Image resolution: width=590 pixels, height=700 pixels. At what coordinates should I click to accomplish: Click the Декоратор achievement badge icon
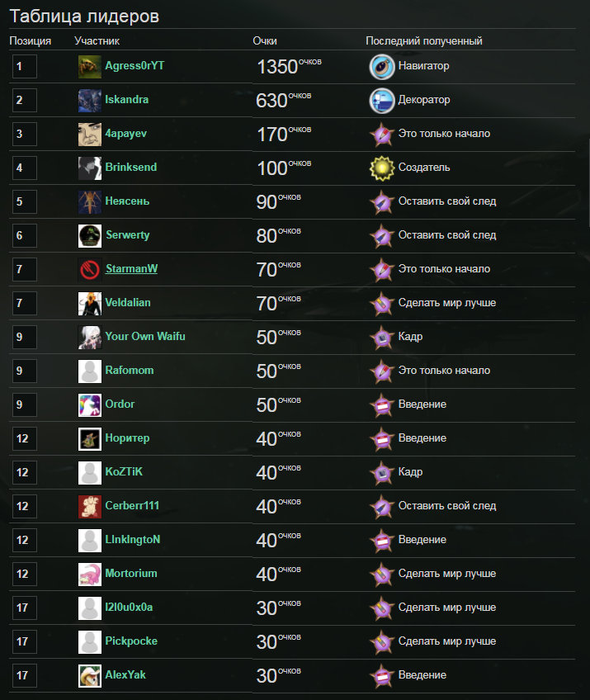381,100
